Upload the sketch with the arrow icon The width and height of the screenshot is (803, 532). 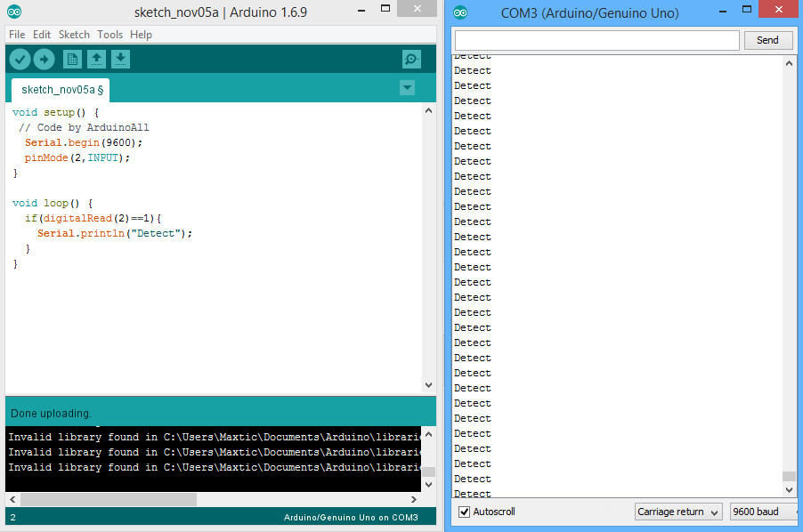[44, 60]
